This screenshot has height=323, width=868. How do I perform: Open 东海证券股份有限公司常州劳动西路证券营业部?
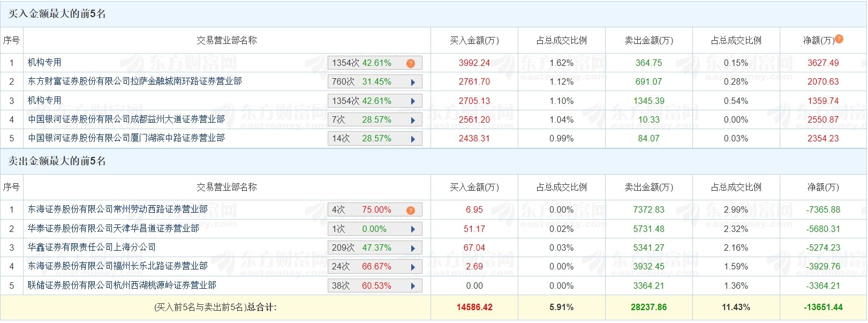pos(118,209)
